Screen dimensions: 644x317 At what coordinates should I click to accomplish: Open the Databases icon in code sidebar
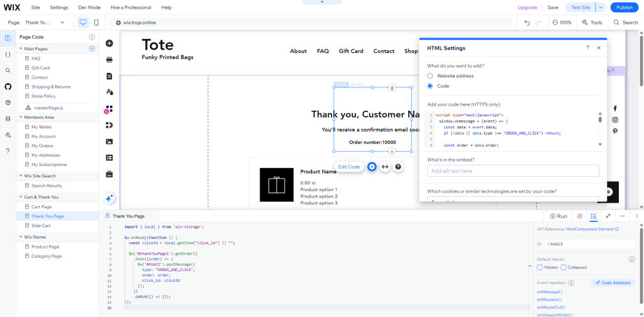pos(8,118)
